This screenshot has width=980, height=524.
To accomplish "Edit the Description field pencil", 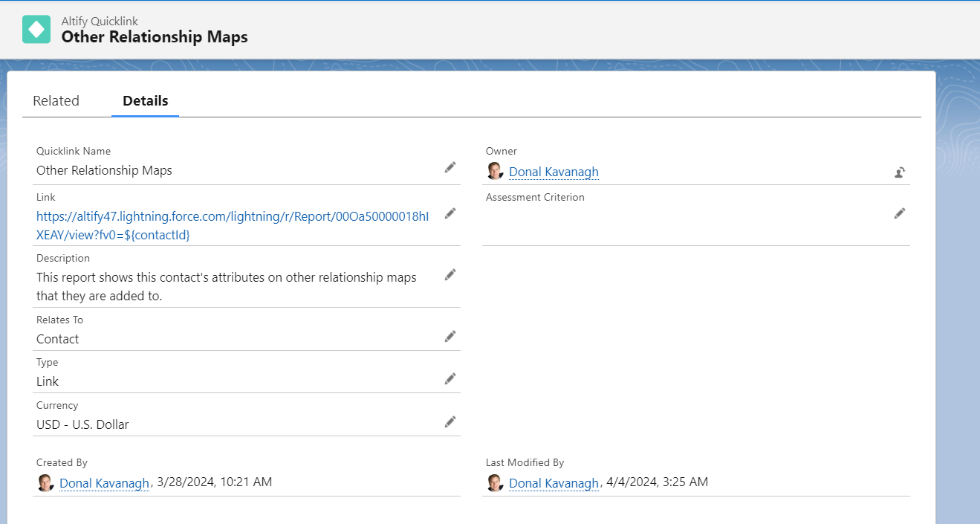I will tap(450, 274).
